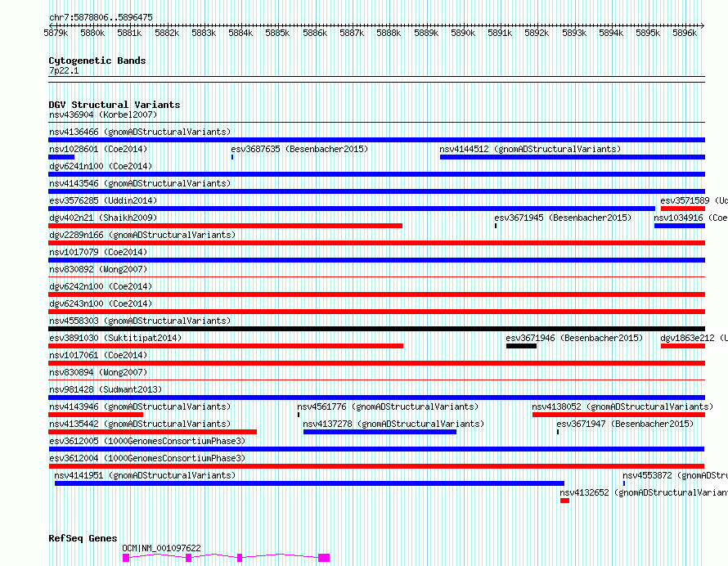Viewport: 728px width, 566px height.
Task: Open nsv1034916 variant label
Action: pyautogui.click(x=691, y=218)
